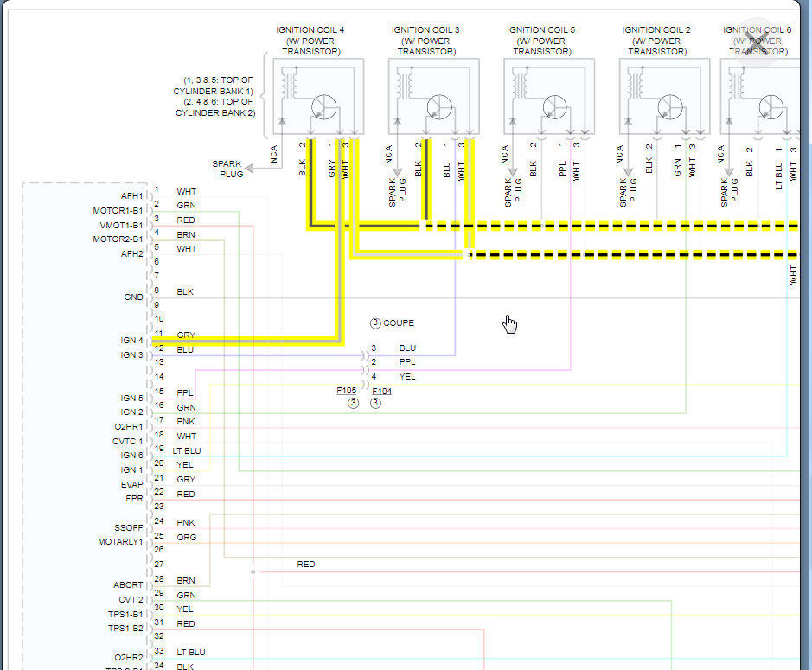This screenshot has width=812, height=670.
Task: Select the MOTOR2-B1 pin label
Action: click(118, 239)
